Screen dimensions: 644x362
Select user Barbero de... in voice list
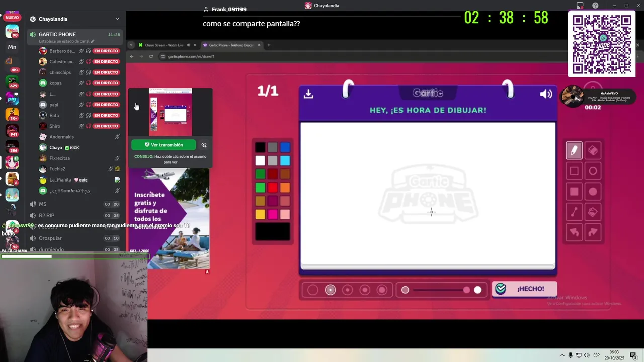pyautogui.click(x=79, y=51)
